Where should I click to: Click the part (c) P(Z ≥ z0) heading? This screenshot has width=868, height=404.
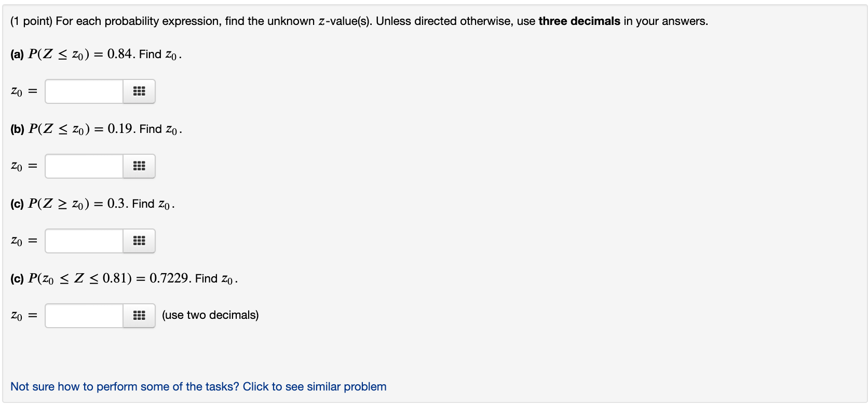(x=92, y=204)
